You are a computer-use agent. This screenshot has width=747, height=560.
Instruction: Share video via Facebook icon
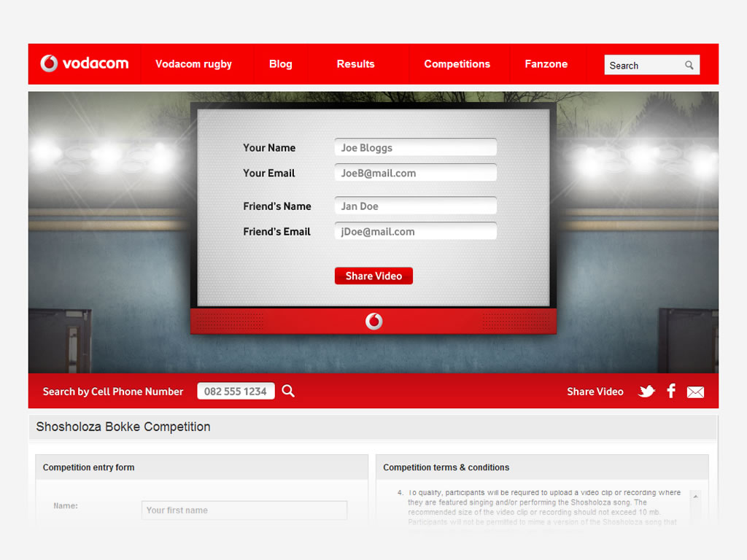pyautogui.click(x=671, y=391)
